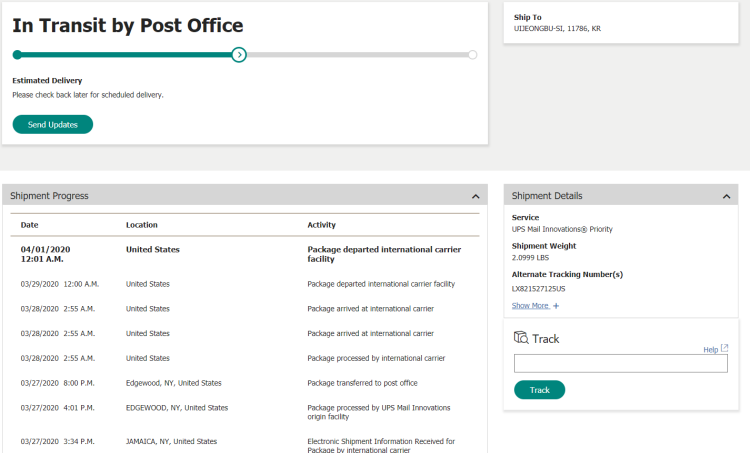Click the current progress step marker
The width and height of the screenshot is (750, 453).
239,55
